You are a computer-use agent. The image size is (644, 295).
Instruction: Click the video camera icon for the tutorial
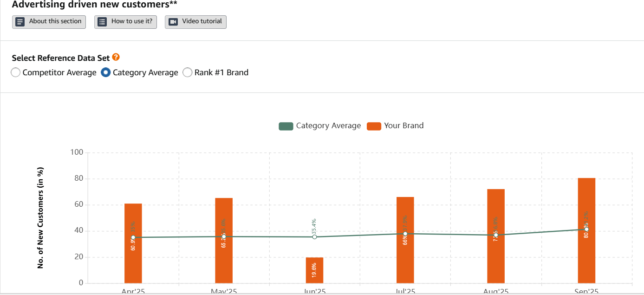[x=173, y=22]
